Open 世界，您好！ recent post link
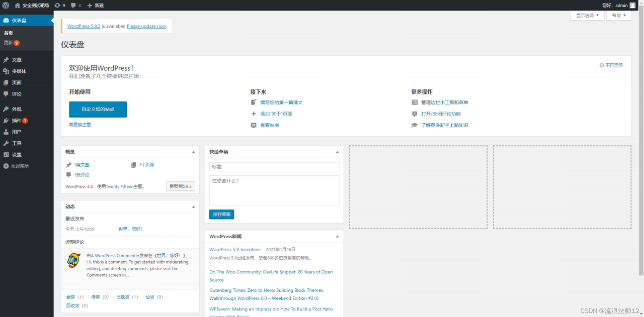 [x=130, y=229]
